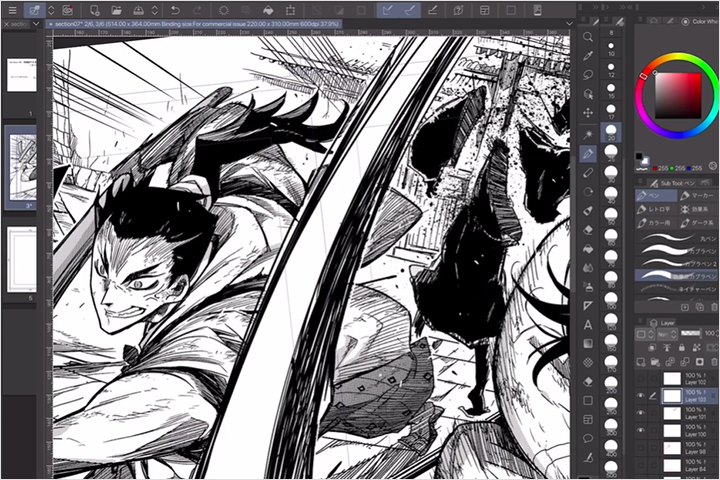Choose the ネイチャーペン brush

pos(677,288)
